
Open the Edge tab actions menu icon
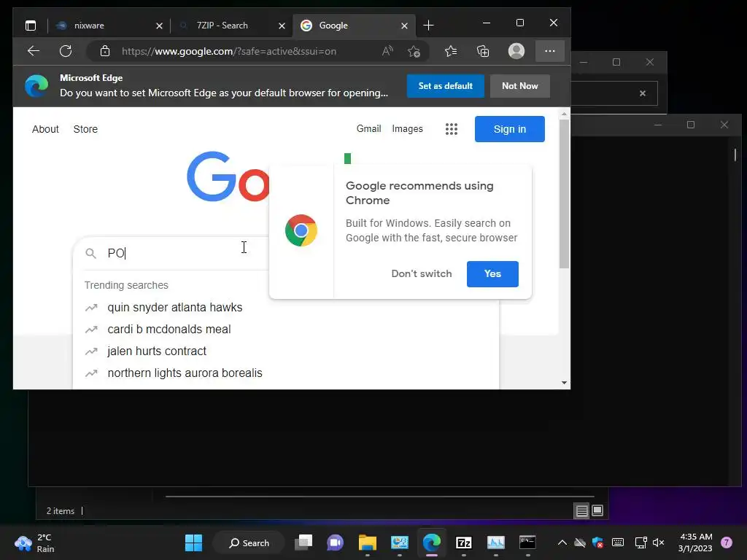pyautogui.click(x=31, y=26)
